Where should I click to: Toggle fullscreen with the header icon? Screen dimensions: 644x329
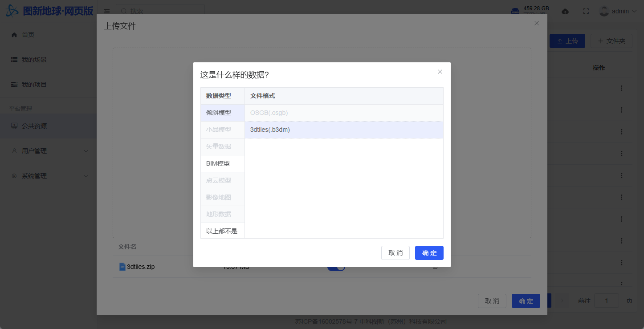(586, 11)
